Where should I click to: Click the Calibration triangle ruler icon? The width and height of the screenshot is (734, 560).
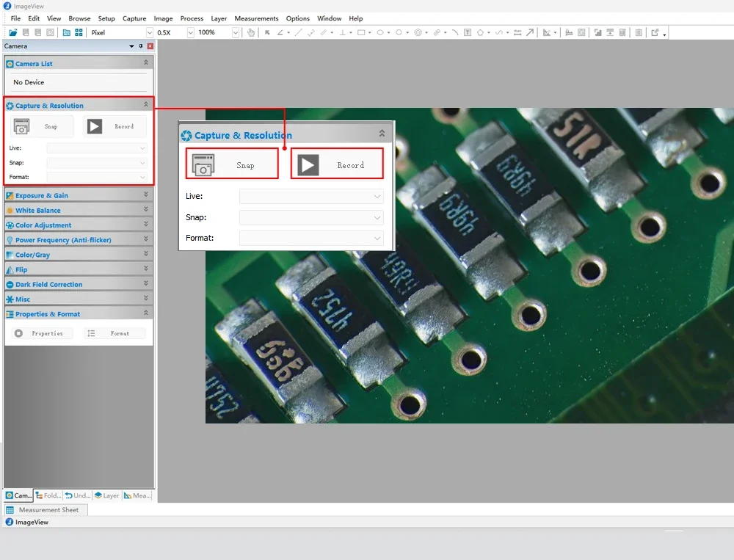(546, 32)
